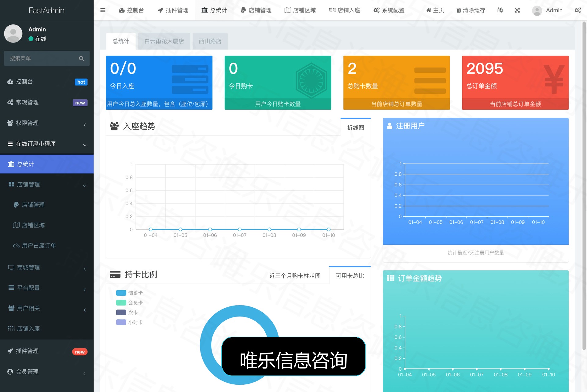Enter fullscreen mode using the expand icon
This screenshot has width=587, height=392.
517,10
